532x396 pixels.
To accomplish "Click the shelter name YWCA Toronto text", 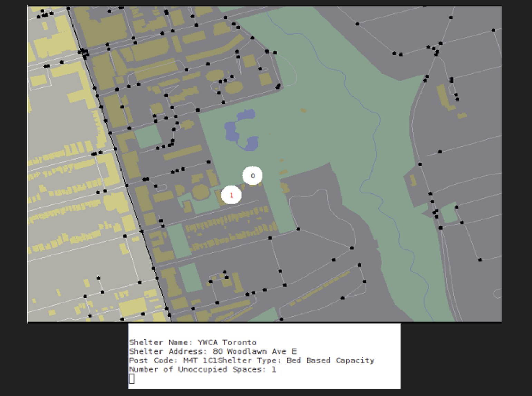I will pyautogui.click(x=227, y=342).
